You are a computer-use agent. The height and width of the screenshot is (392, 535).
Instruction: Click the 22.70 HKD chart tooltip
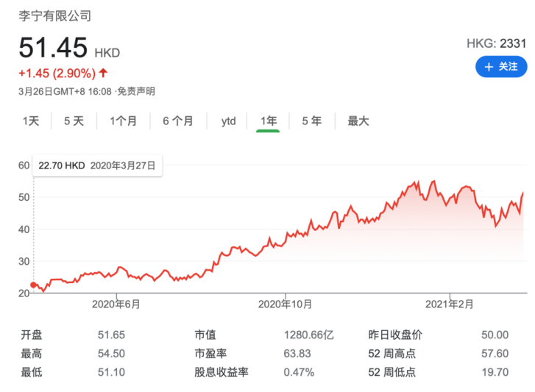click(x=97, y=165)
